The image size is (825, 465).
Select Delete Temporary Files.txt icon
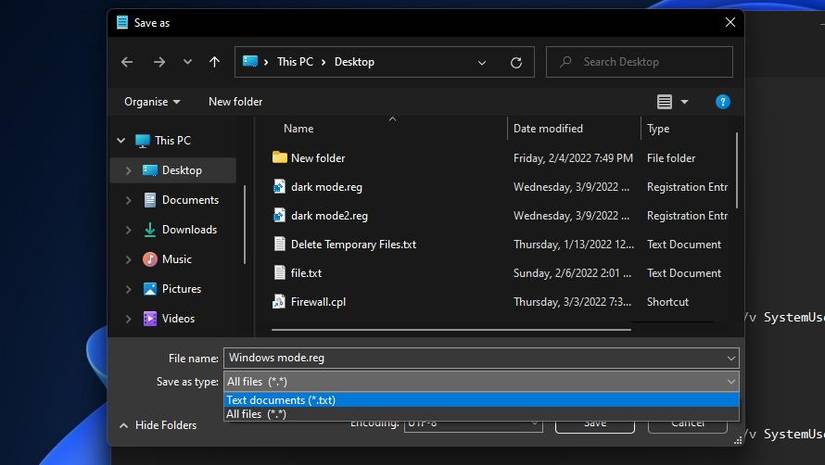(x=279, y=244)
